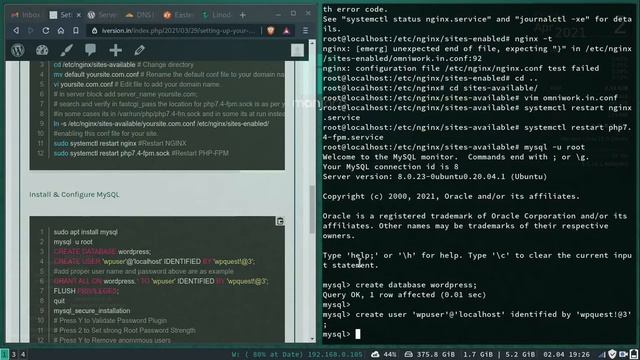640x360 pixels.
Task: Open the WordPress logo menu in admin bar
Action: pyautogui.click(x=18, y=50)
